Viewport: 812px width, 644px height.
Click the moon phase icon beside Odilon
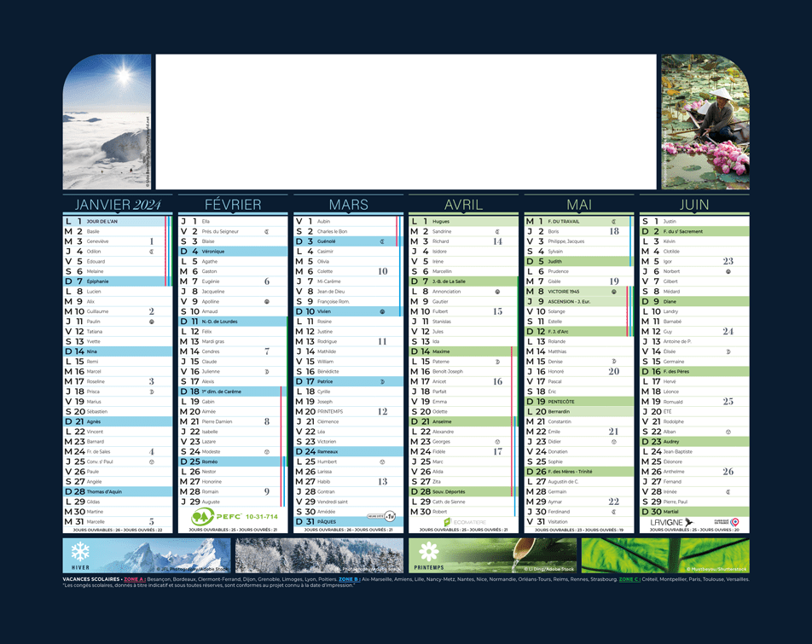tap(151, 252)
